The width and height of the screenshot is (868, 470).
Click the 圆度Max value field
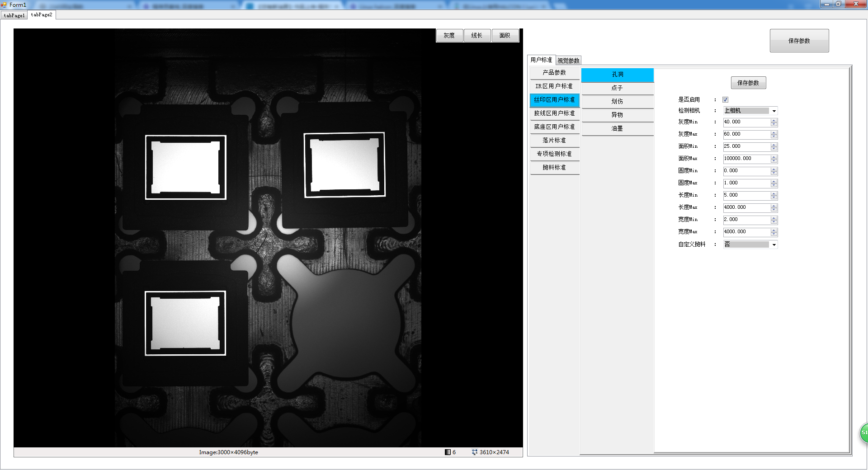tap(747, 183)
